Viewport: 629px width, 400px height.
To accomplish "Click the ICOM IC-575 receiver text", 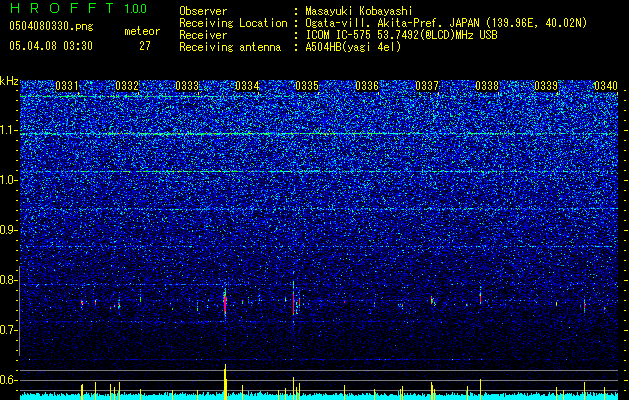I will coord(401,35).
